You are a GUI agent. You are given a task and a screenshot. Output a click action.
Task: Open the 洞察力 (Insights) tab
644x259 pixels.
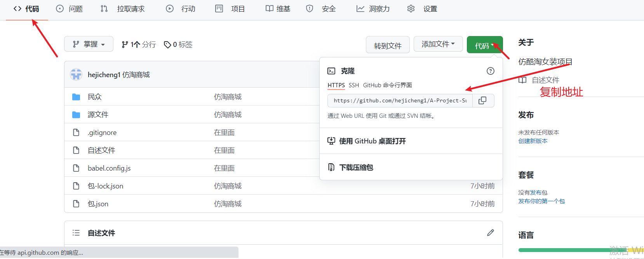[x=373, y=9]
